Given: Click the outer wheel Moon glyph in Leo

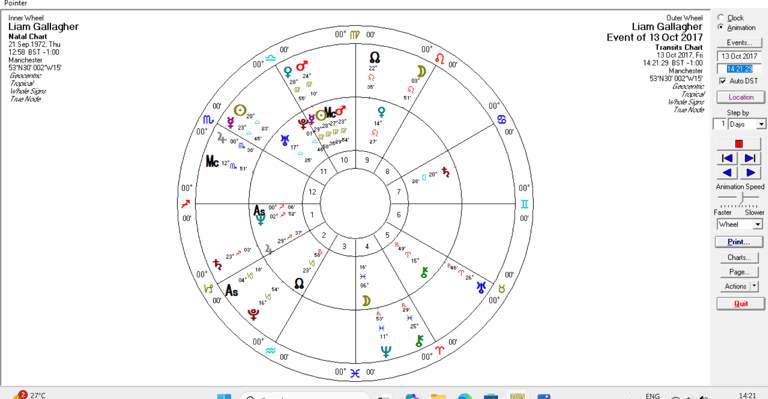Looking at the screenshot, I should coord(421,71).
